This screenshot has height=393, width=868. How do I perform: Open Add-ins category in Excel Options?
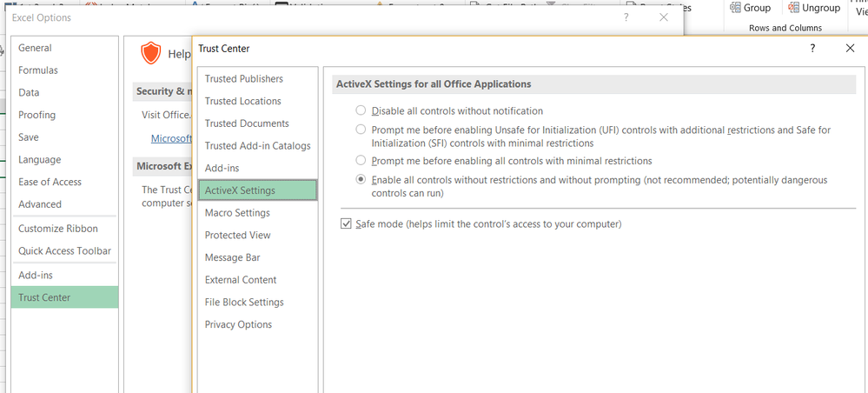[65, 275]
